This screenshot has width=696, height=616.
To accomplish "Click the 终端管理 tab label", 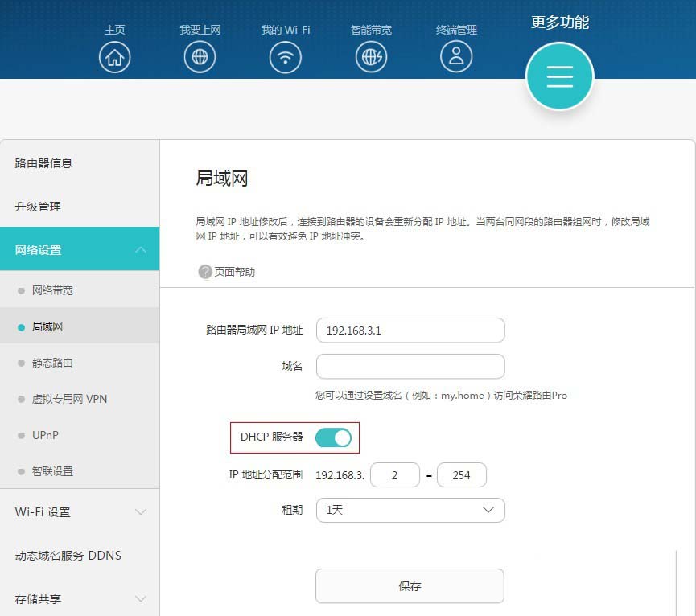I will pyautogui.click(x=456, y=30).
